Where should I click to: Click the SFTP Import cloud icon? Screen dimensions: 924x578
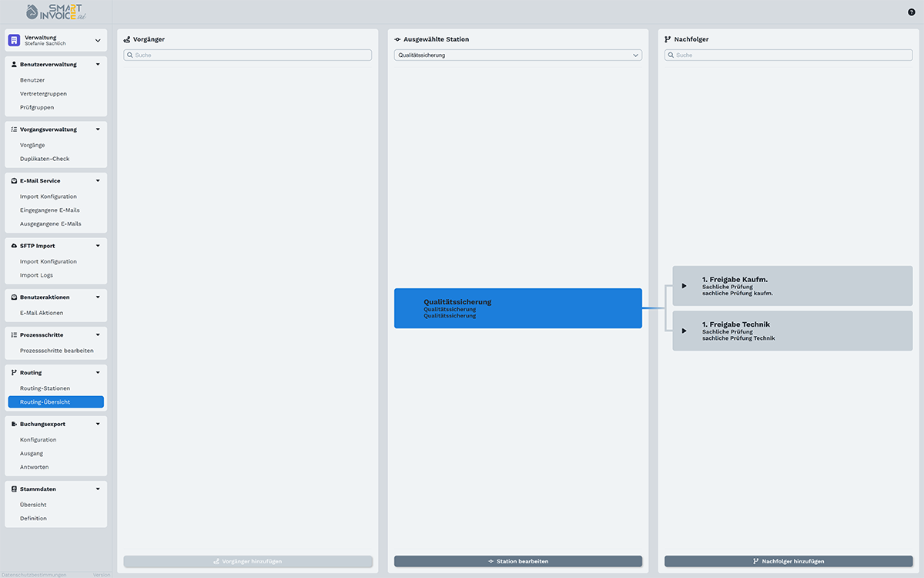coord(14,246)
